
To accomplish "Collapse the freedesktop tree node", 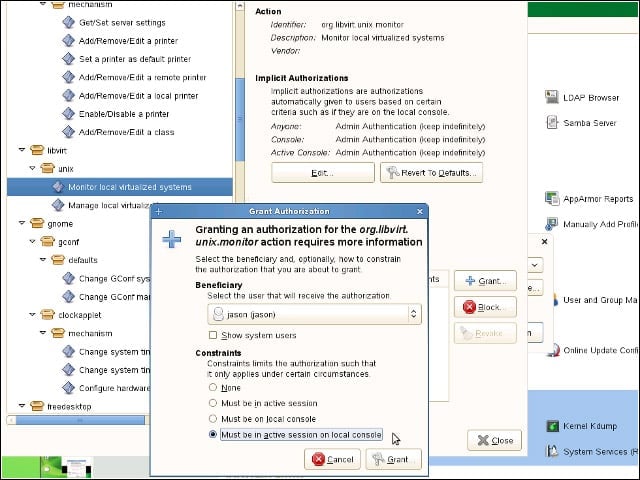I will point(22,406).
